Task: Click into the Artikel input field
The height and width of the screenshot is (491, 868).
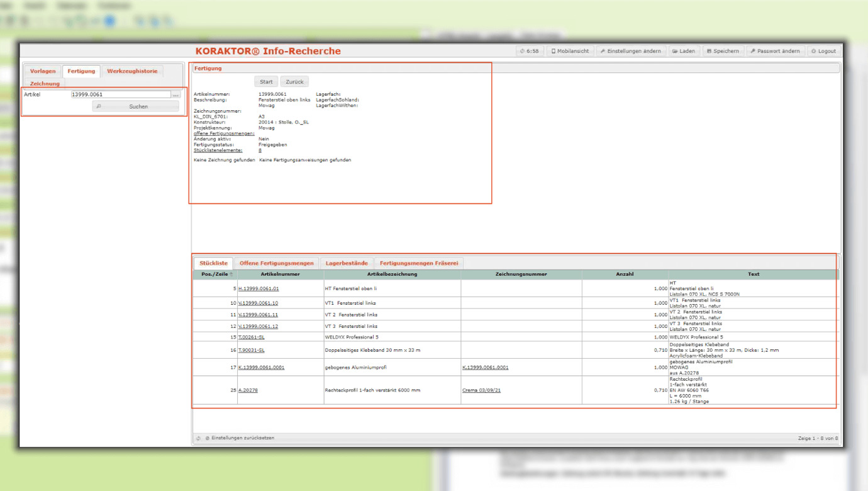Action: (120, 95)
